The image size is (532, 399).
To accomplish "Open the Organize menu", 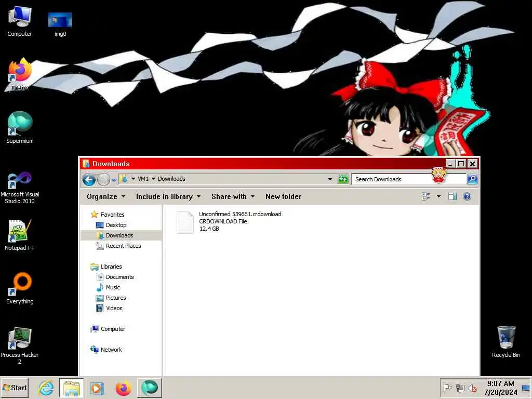I will [106, 196].
